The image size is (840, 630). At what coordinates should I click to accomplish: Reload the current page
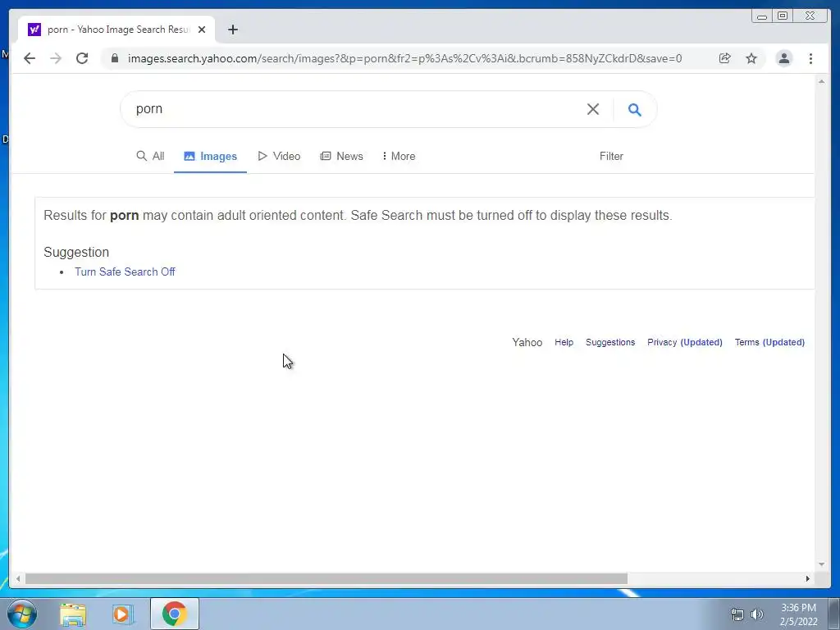point(82,58)
